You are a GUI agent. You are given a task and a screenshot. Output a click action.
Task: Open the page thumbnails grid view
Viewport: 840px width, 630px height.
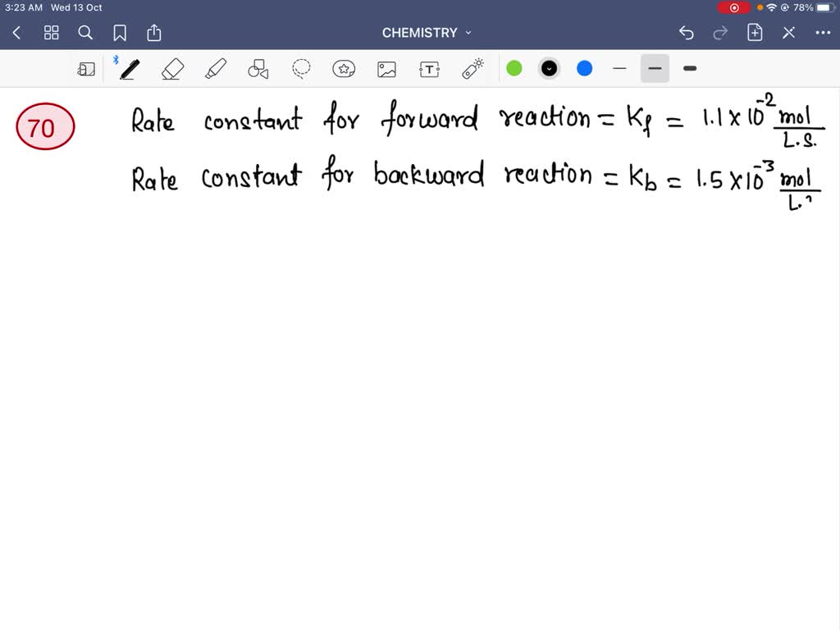click(51, 33)
